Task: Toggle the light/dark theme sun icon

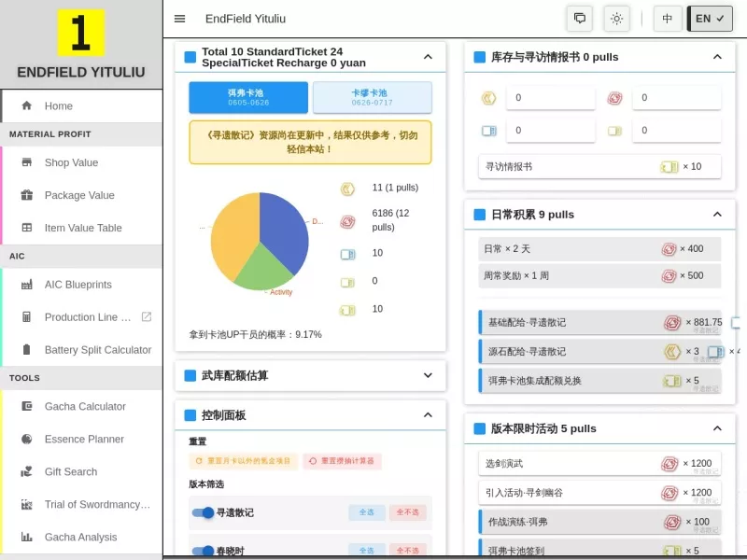Action: point(616,19)
